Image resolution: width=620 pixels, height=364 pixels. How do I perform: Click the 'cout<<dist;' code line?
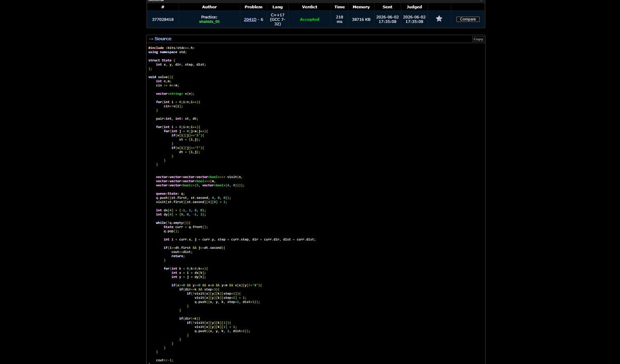tap(182, 251)
